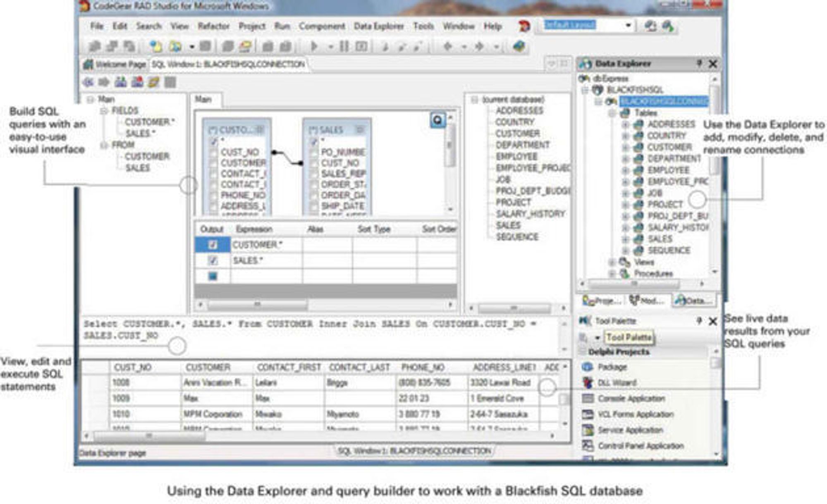The width and height of the screenshot is (827, 504).
Task: Click the Console Application icon
Action: coord(587,399)
